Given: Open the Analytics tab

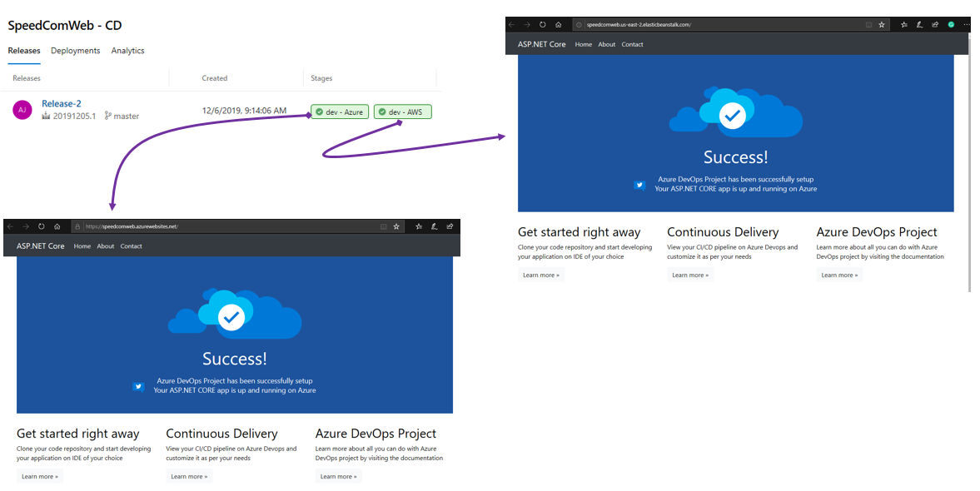Looking at the screenshot, I should (127, 51).
